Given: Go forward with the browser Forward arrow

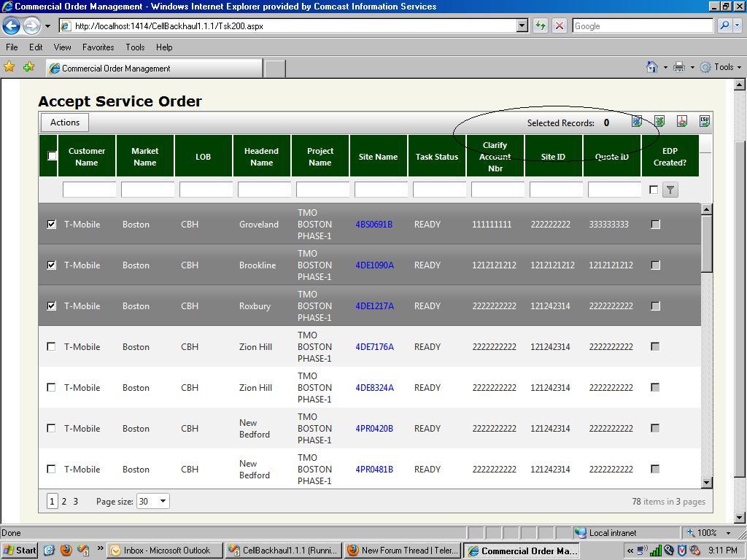Looking at the screenshot, I should coord(31,26).
